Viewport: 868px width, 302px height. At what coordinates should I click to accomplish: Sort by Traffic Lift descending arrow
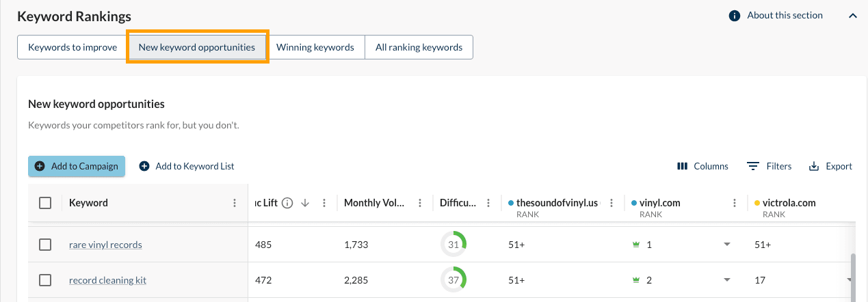305,203
